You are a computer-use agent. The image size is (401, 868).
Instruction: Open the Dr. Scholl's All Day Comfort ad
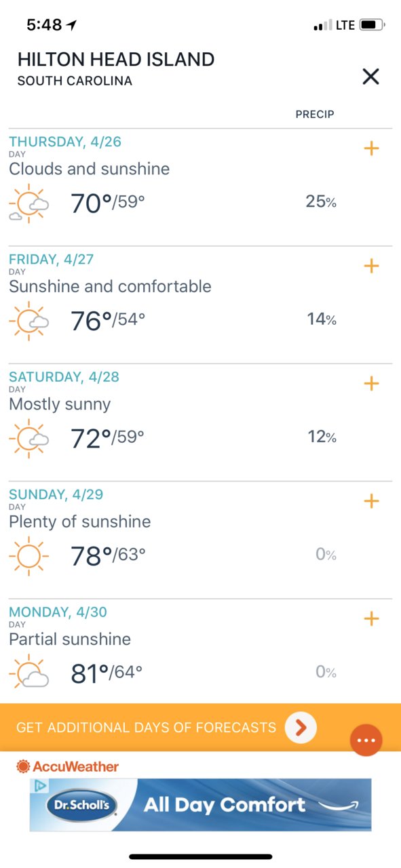(201, 805)
